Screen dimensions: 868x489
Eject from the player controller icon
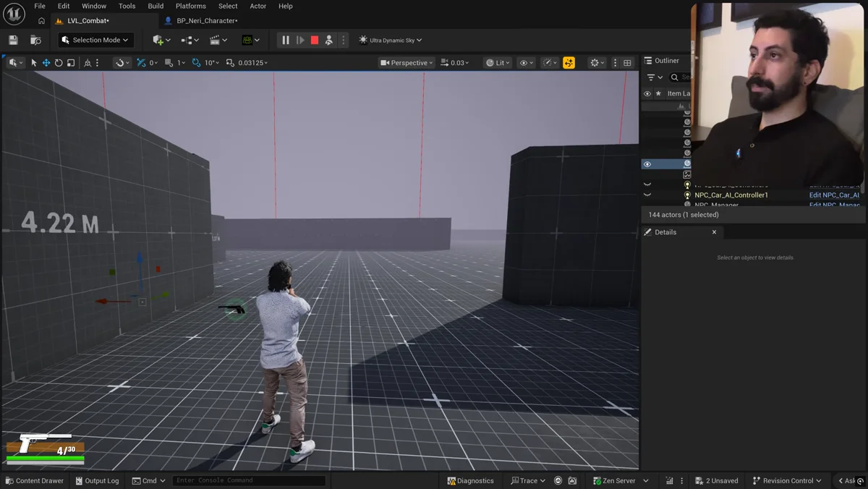(329, 40)
